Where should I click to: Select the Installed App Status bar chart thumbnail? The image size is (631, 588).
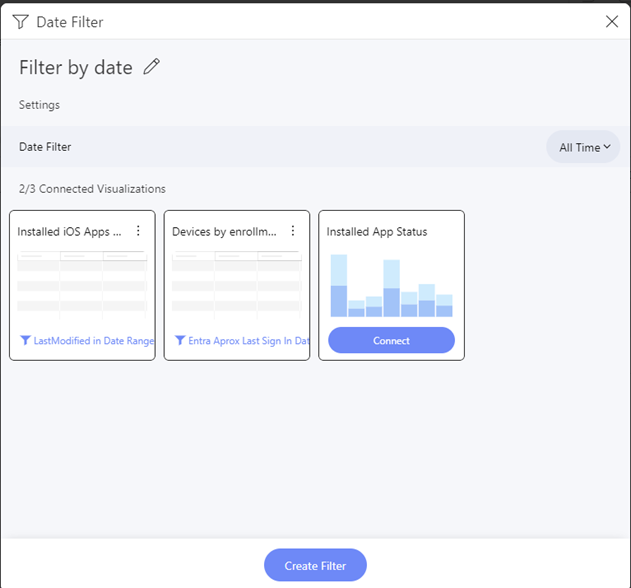coord(391,285)
